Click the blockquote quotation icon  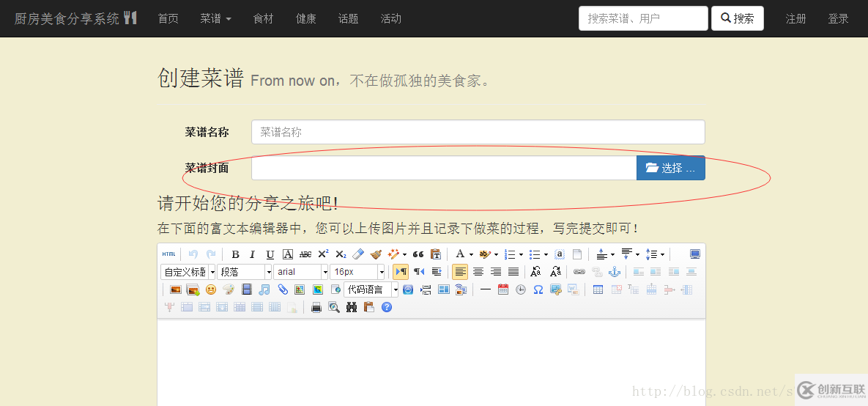click(418, 254)
